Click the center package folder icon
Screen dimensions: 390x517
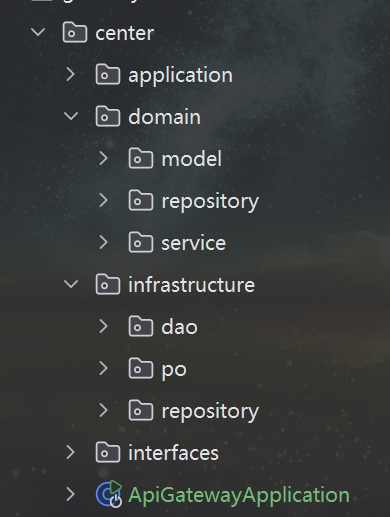tap(75, 32)
